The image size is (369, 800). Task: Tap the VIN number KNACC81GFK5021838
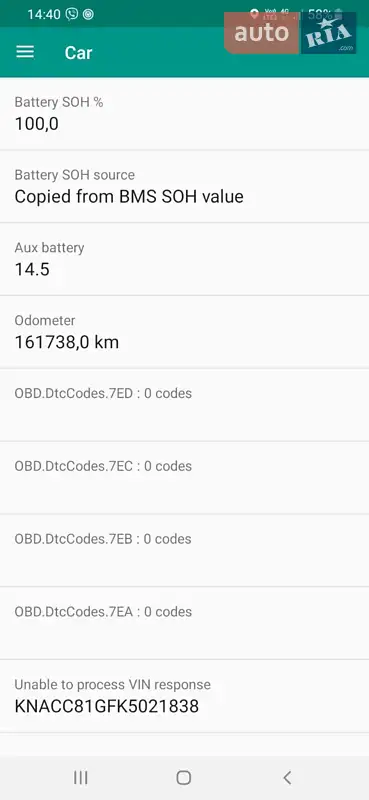[107, 707]
